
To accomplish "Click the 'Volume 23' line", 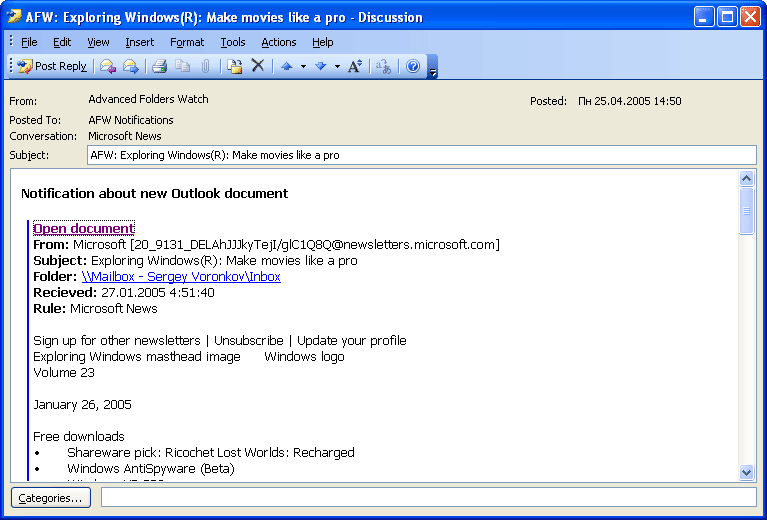I will pos(64,373).
